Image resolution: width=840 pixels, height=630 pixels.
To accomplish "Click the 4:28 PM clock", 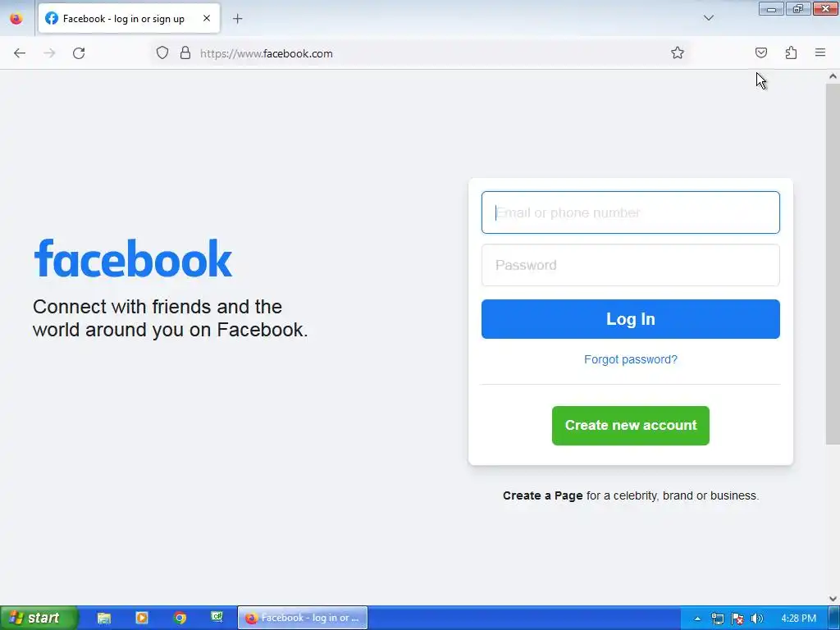I will click(x=798, y=619).
